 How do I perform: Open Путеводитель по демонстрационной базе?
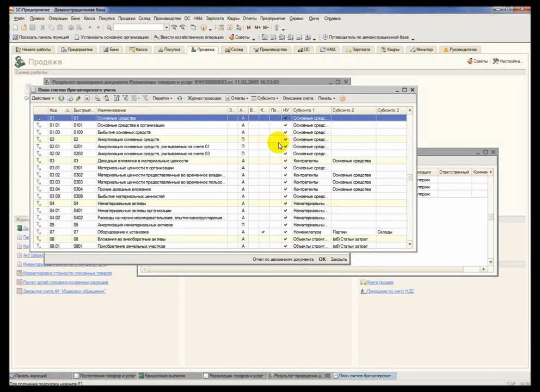[x=366, y=37]
